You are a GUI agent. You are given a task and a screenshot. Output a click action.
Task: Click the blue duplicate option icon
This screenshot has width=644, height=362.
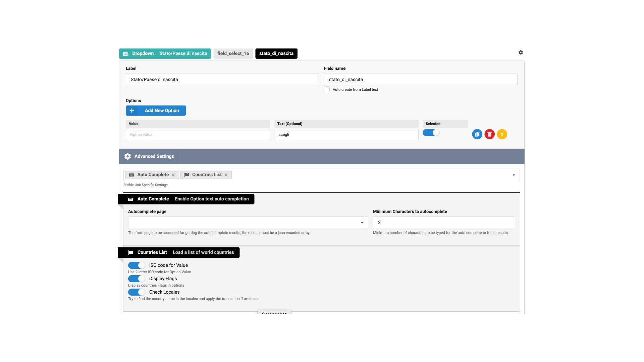[477, 134]
